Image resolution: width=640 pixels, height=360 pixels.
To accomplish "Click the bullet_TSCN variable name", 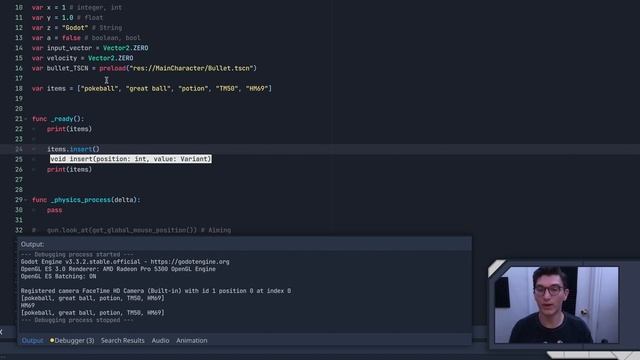I will click(x=67, y=68).
